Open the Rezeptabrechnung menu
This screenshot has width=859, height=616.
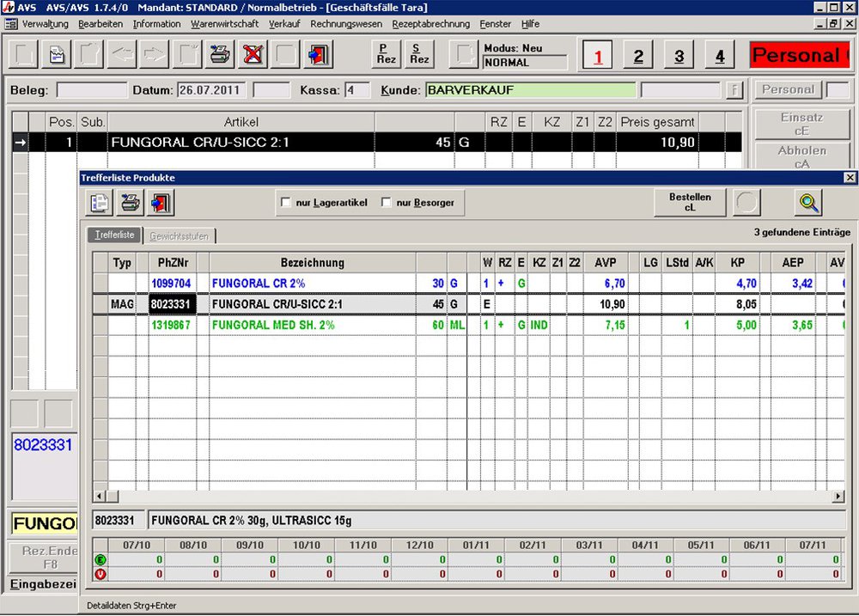(430, 24)
